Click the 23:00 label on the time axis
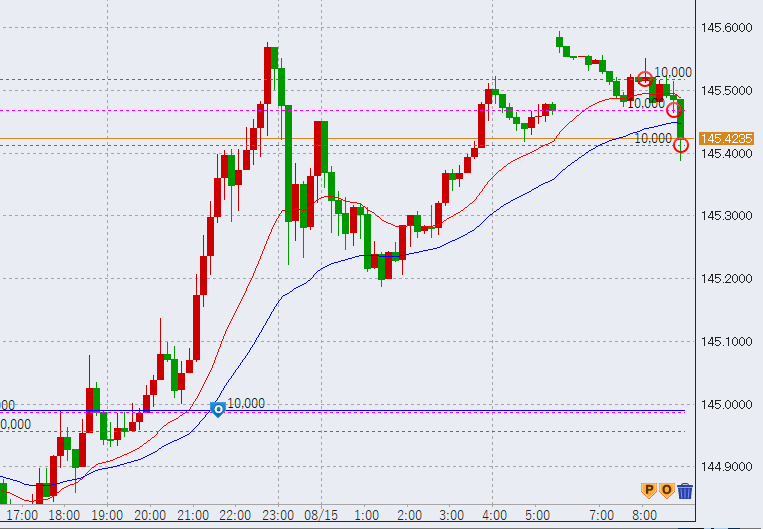This screenshot has width=763, height=529. 279,515
